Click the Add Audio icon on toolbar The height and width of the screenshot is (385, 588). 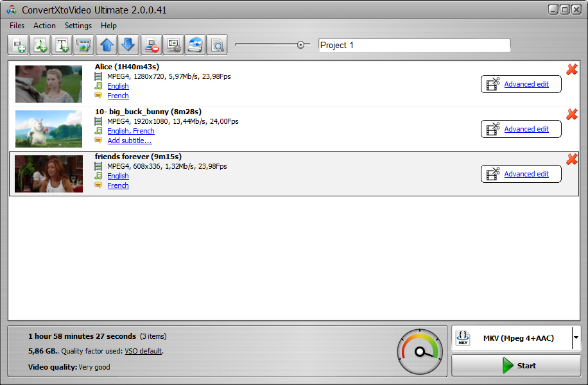[40, 45]
